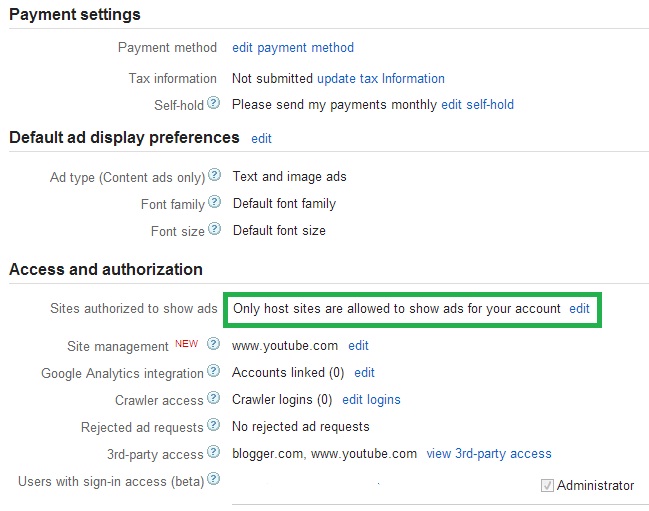Open help for Users with sign-in access
Screen dimensions: 649x511
click(x=213, y=480)
